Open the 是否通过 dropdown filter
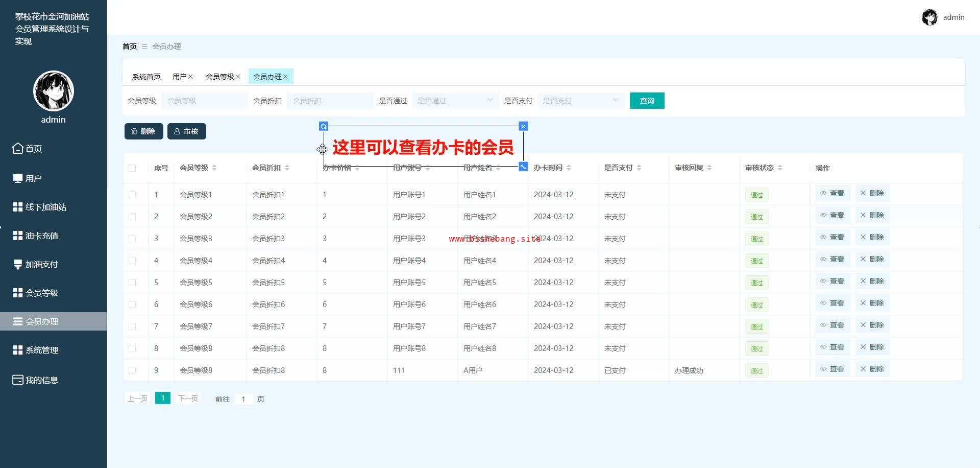Viewport: 980px width, 468px height. 454,101
